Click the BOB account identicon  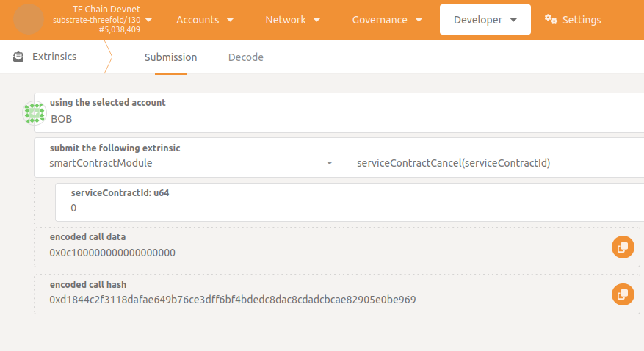(x=35, y=113)
